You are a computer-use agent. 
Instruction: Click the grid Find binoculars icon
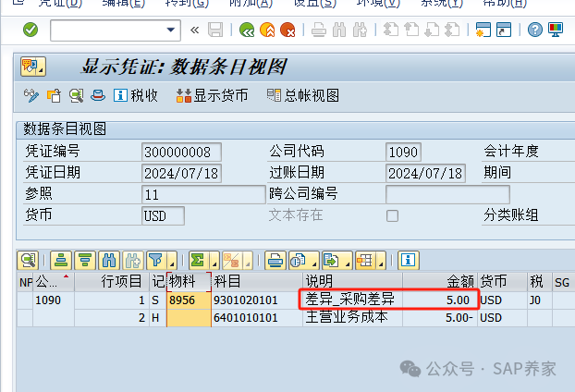pyautogui.click(x=109, y=261)
